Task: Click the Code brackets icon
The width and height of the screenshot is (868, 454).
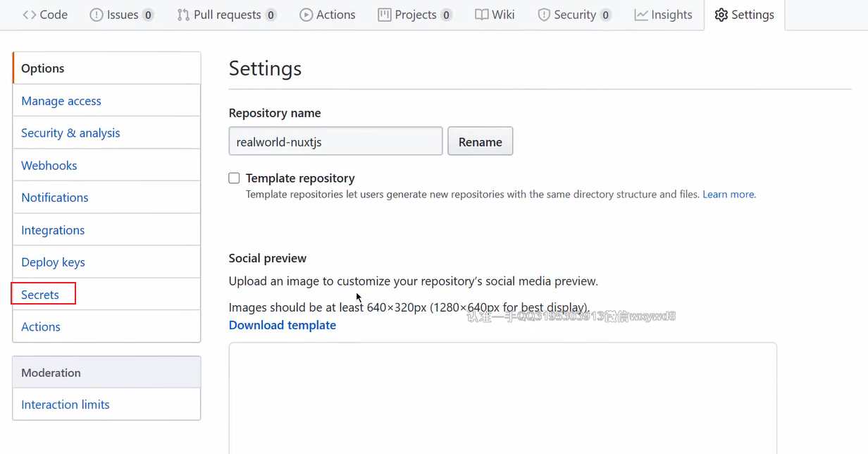Action: click(x=29, y=15)
